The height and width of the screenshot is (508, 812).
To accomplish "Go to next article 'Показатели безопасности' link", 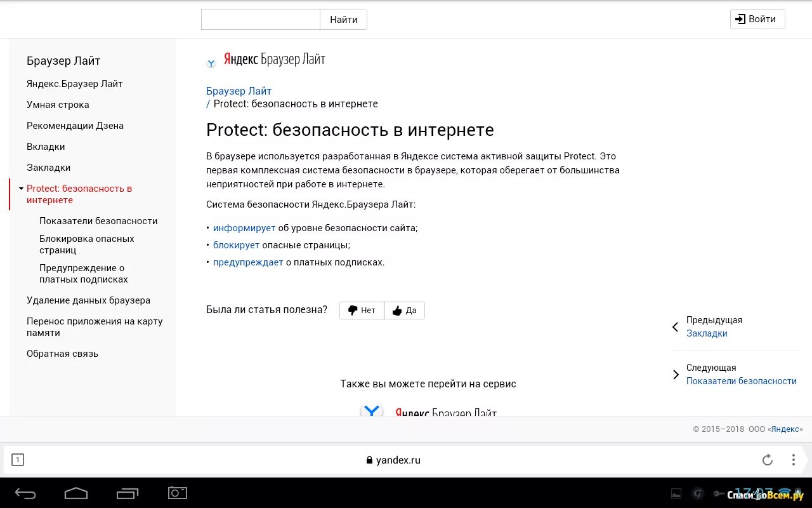I will click(x=742, y=381).
